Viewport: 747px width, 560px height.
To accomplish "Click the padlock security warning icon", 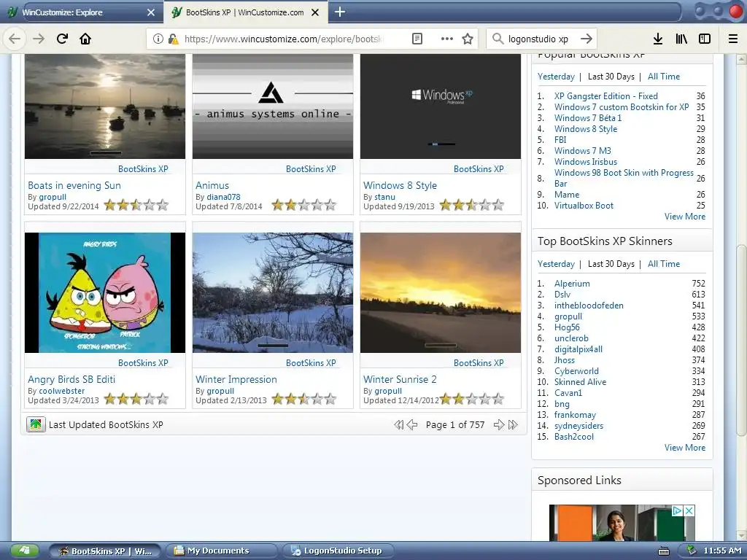I will tap(173, 39).
